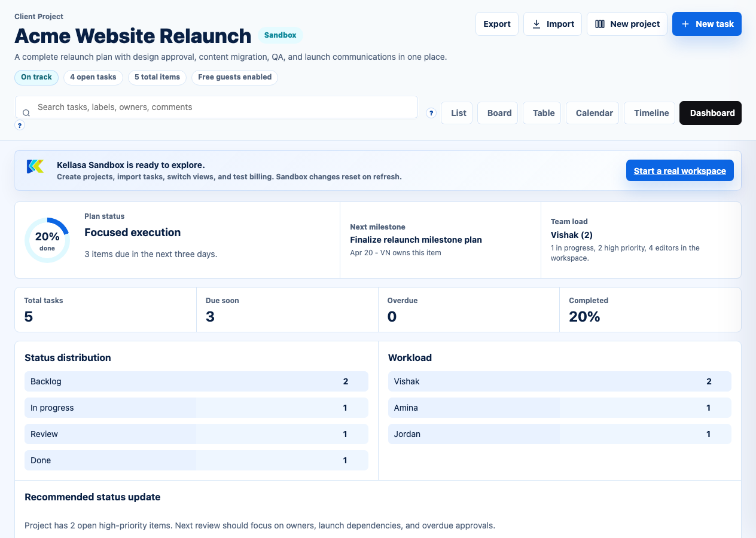Open the Calendar view

tap(594, 113)
